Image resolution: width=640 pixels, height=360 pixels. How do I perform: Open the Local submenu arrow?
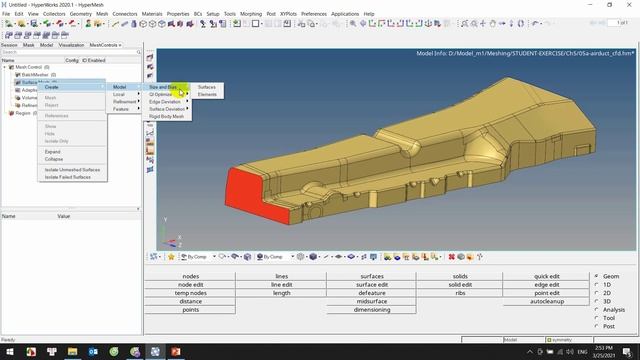(x=139, y=94)
